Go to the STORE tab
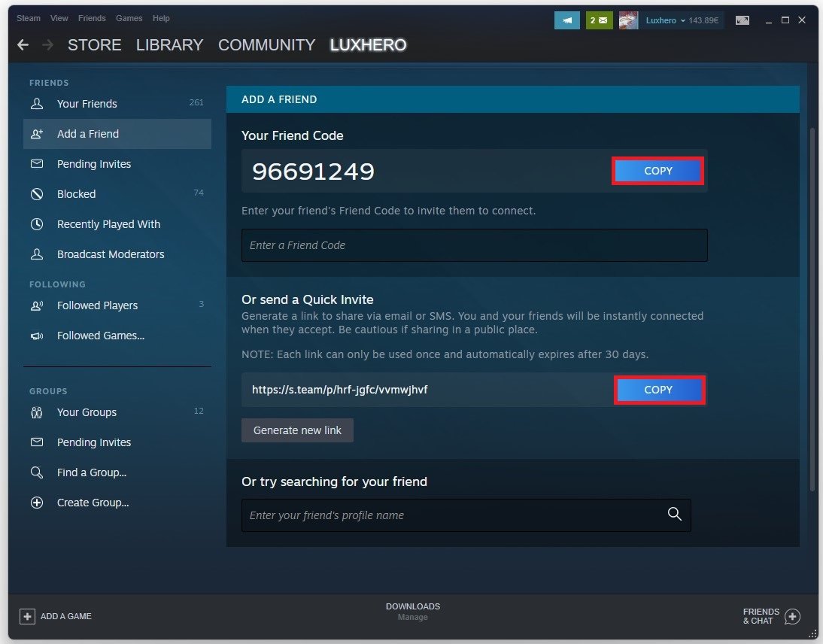823x644 pixels. click(95, 44)
